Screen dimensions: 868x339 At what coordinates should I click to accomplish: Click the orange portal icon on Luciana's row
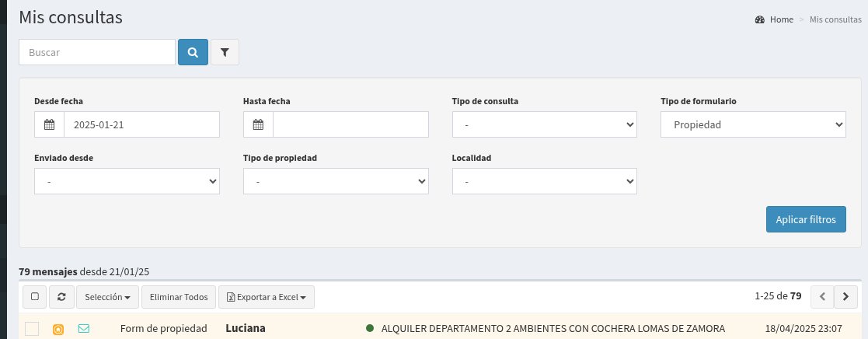[58, 330]
